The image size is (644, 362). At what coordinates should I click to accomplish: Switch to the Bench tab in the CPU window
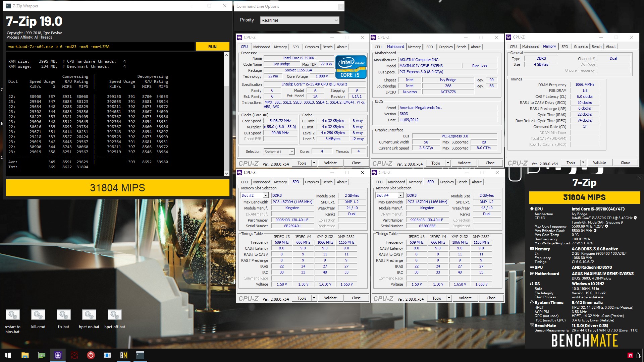[x=327, y=47]
